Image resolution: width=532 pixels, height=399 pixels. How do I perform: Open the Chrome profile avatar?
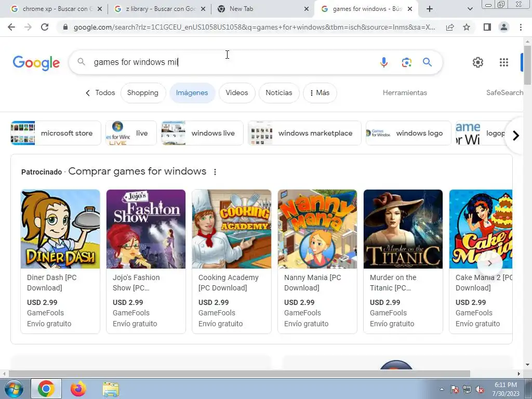pyautogui.click(x=504, y=27)
